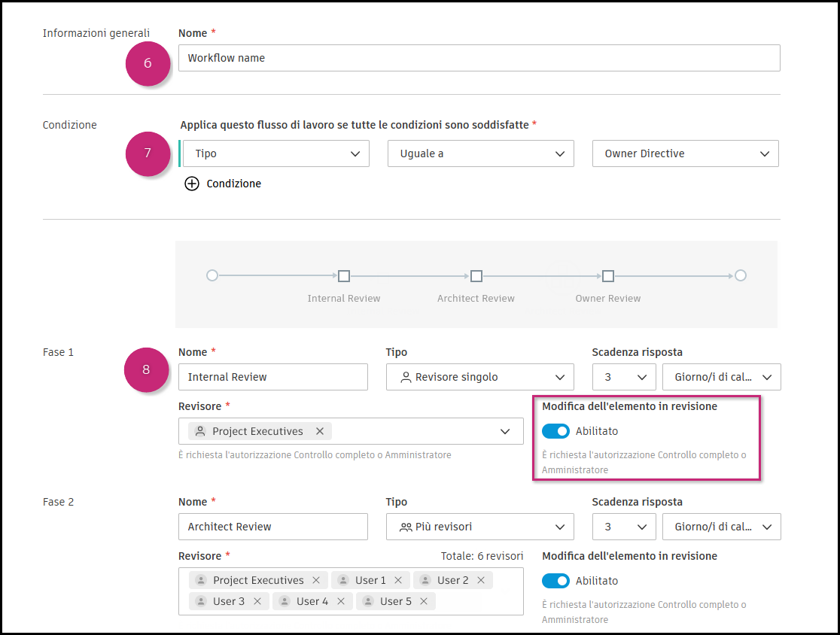Click the plus icon to add a Condizione
This screenshot has height=635, width=840.
pos(193,184)
